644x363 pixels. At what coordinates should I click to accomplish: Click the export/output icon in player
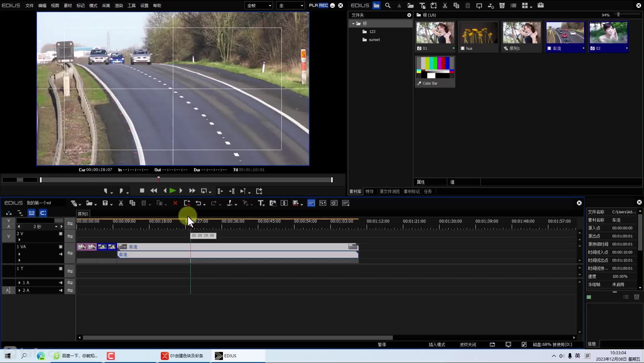tap(259, 191)
